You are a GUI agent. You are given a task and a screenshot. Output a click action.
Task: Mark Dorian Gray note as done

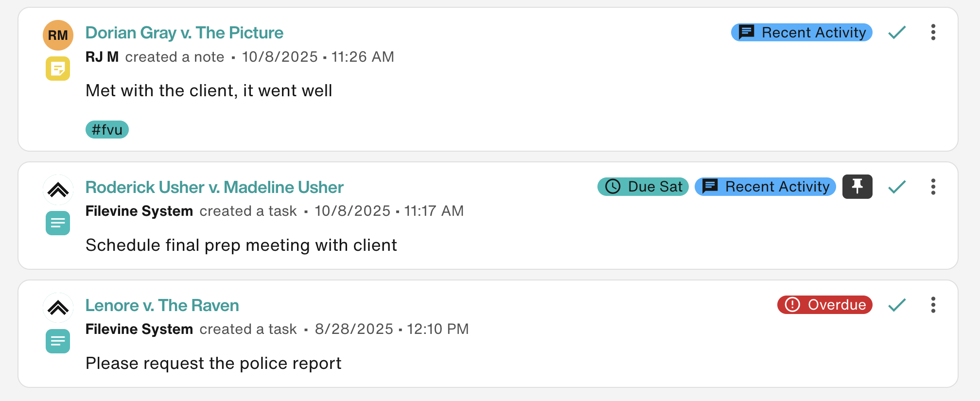click(897, 33)
